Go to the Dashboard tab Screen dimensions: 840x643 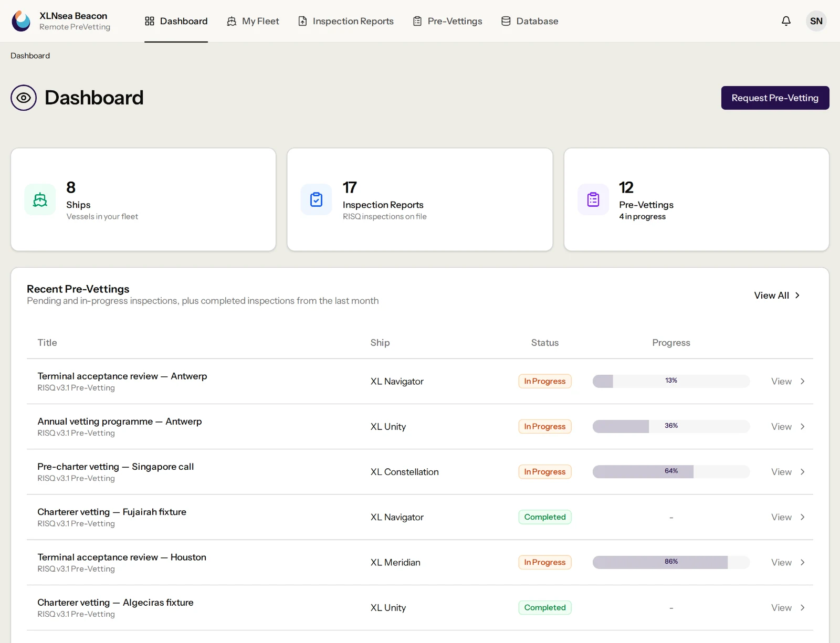tap(176, 21)
